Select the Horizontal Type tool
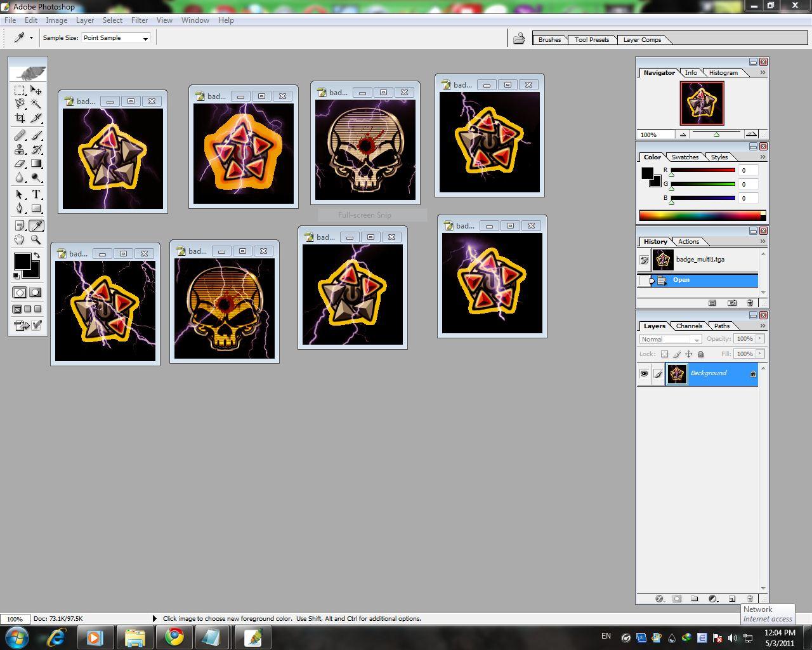 point(36,194)
